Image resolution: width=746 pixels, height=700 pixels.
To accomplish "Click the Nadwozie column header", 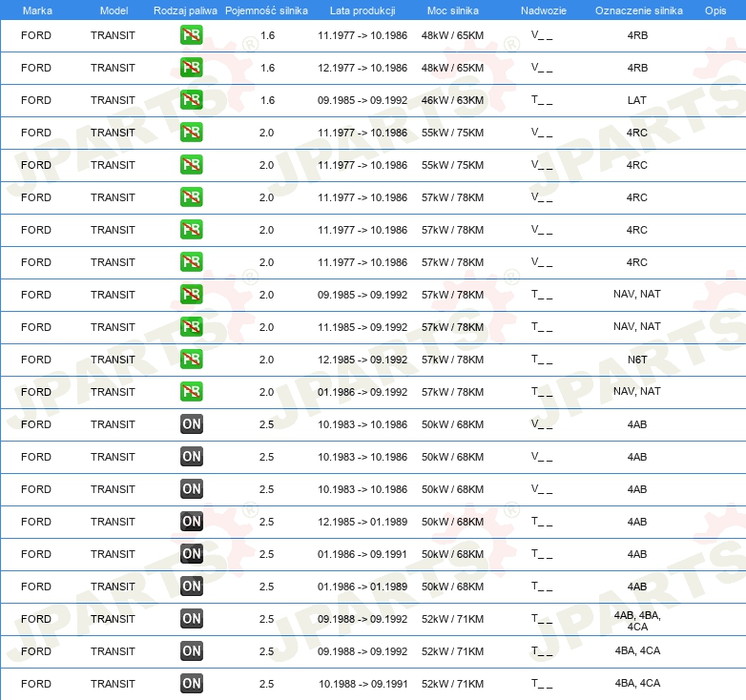I will point(544,10).
